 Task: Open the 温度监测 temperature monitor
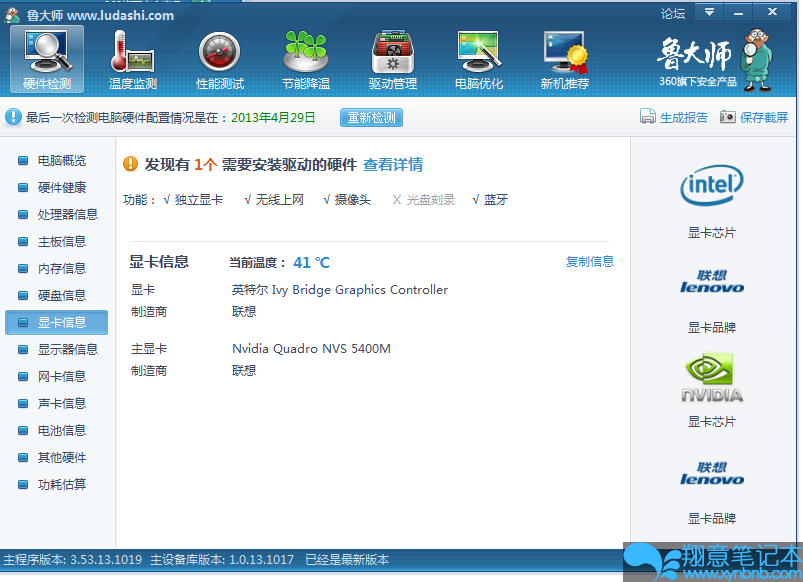pyautogui.click(x=133, y=59)
